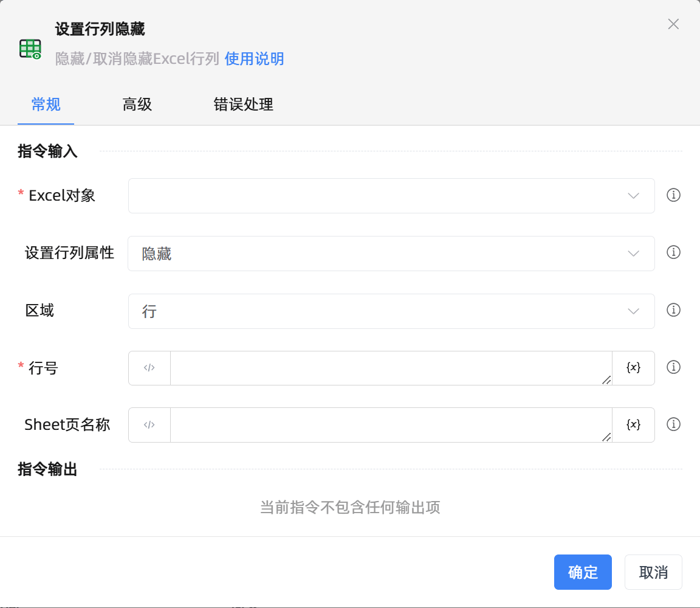The width and height of the screenshot is (700, 608).
Task: Open the 区域 dropdown showing 行
Action: [391, 311]
